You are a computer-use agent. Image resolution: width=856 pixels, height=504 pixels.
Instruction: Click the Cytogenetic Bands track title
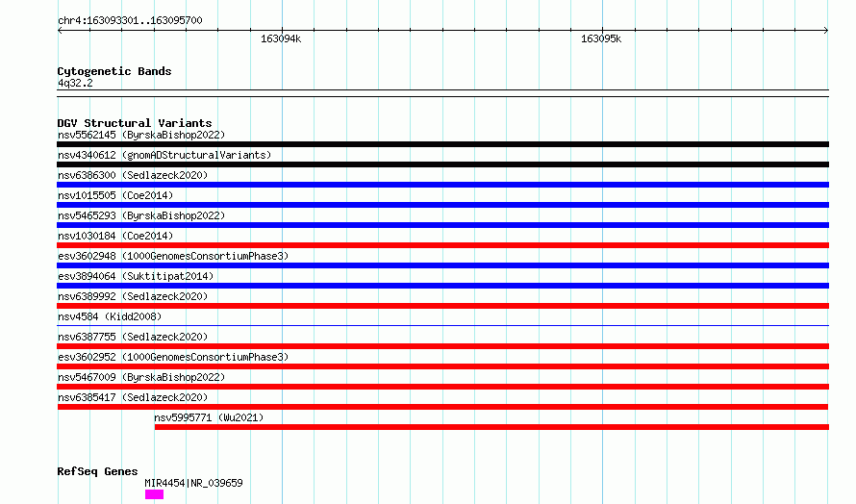point(114,71)
